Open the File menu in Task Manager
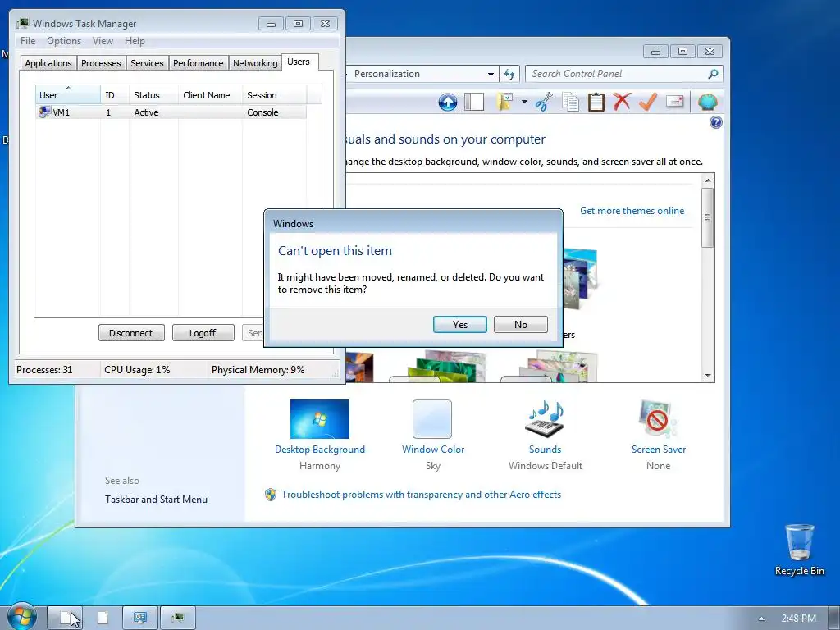 [28, 41]
